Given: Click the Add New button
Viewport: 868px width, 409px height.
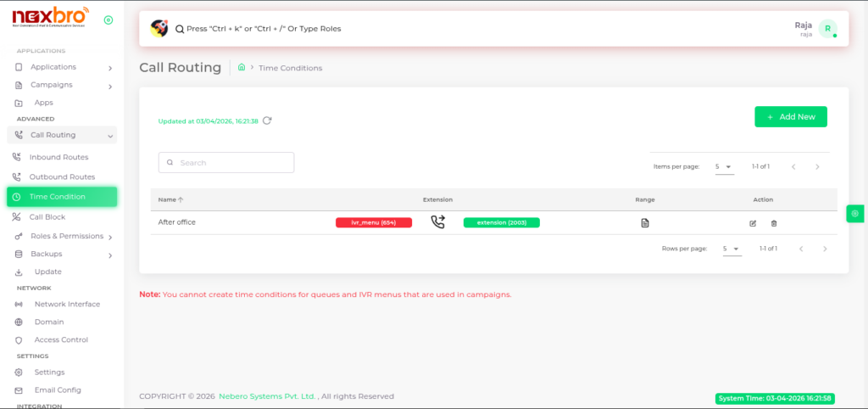Looking at the screenshot, I should click(790, 117).
